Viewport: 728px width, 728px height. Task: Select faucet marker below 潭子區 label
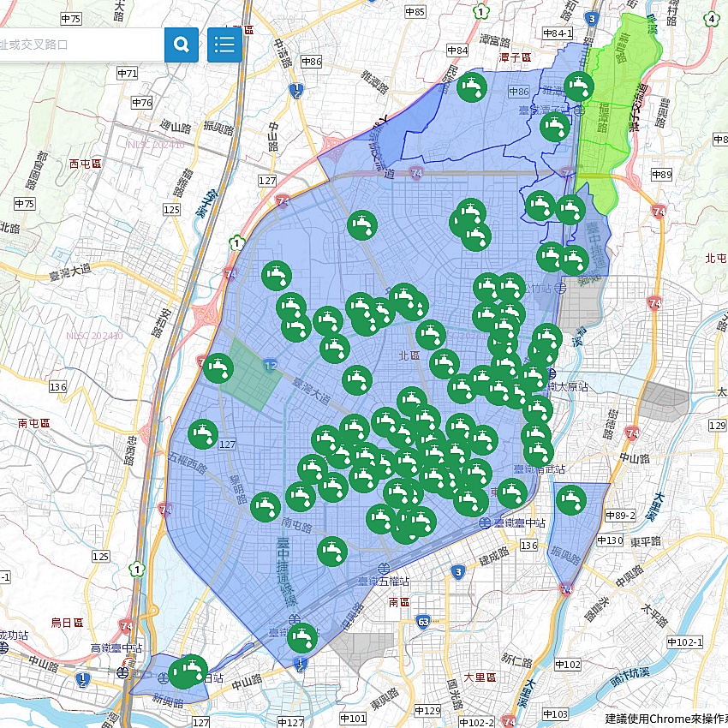[472, 87]
